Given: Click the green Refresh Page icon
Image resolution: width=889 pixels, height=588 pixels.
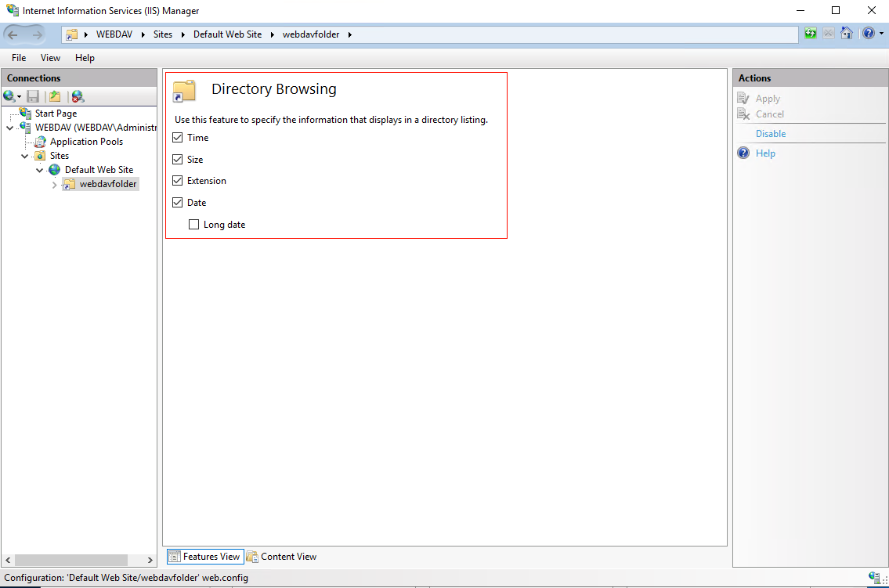Looking at the screenshot, I should (811, 34).
